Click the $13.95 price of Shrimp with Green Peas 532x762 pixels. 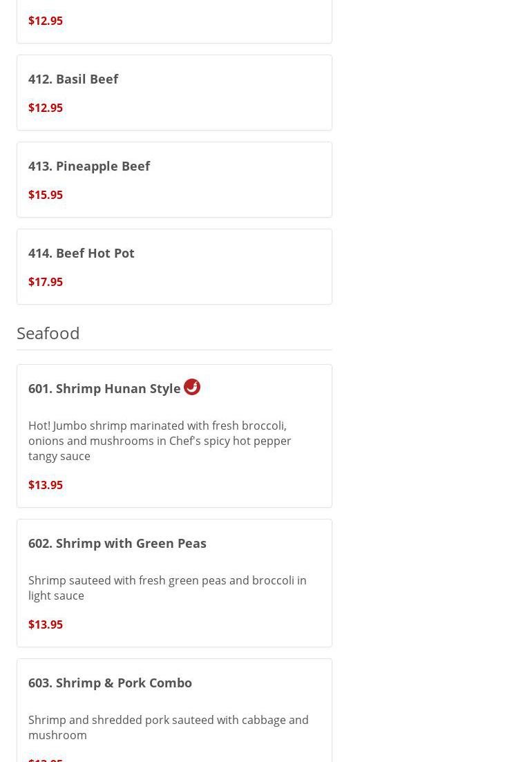46,625
